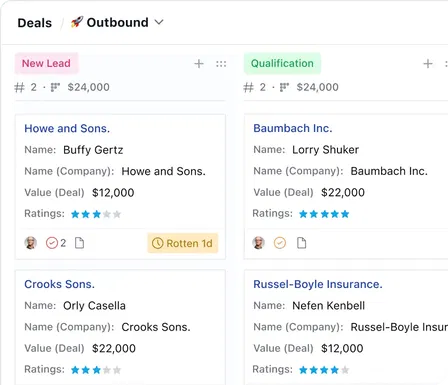Open tasks icon on Howe and Sons card
Screen dimensions: 448x385
pos(52,243)
